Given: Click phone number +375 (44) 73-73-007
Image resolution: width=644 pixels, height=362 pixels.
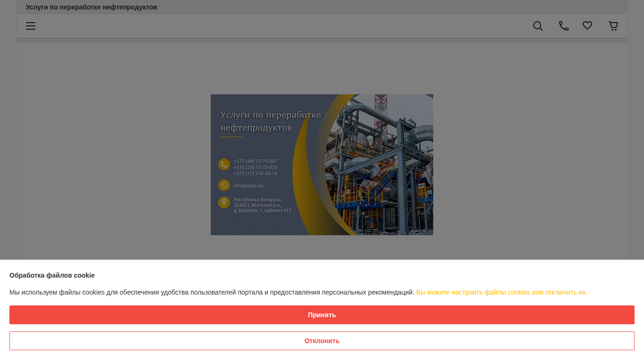Looking at the screenshot, I should [256, 161].
